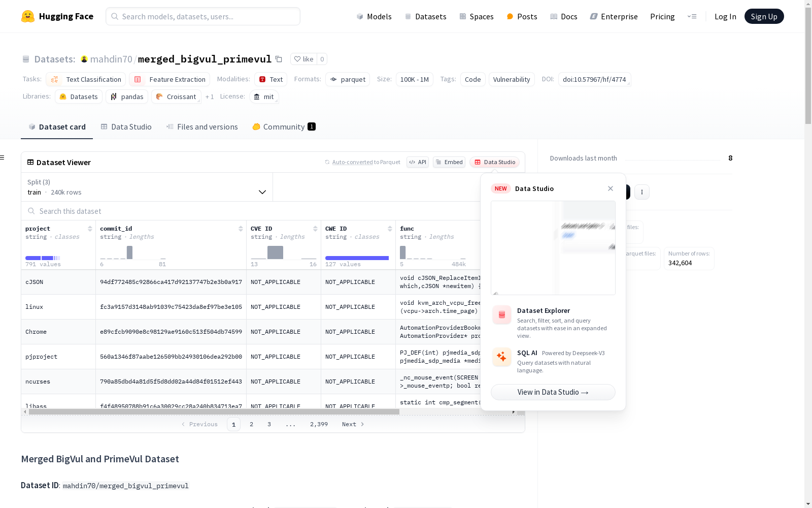
Task: Click View in Data Studio button
Action: (553, 392)
